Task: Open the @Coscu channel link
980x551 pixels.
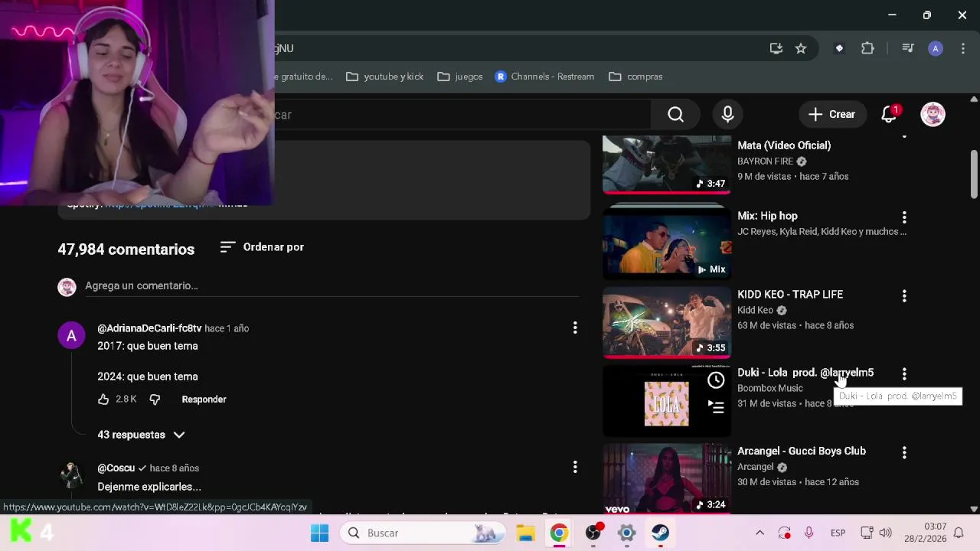Action: pos(116,468)
